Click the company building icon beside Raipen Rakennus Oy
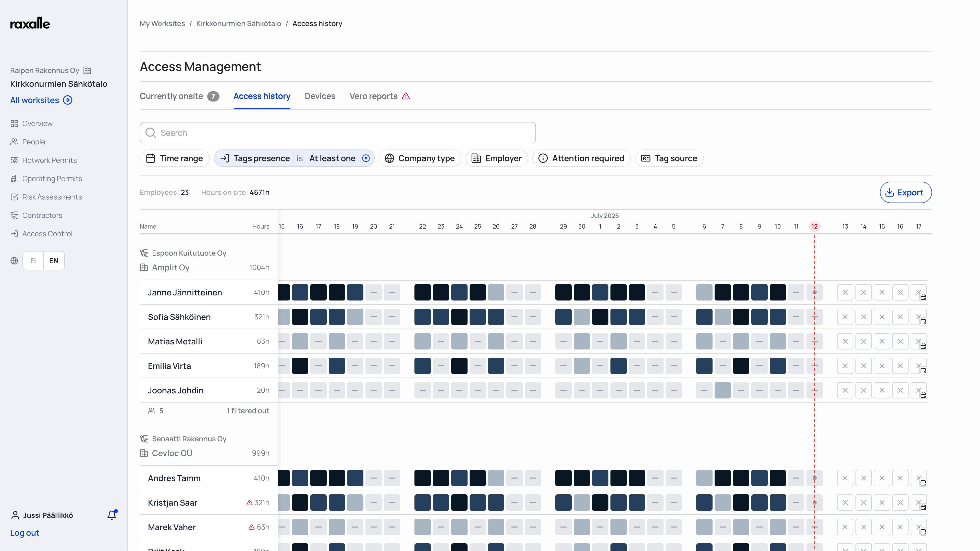 [x=87, y=70]
